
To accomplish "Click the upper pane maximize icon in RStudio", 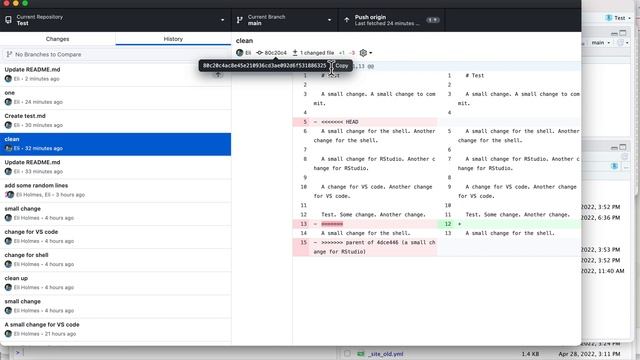I will click(623, 33).
